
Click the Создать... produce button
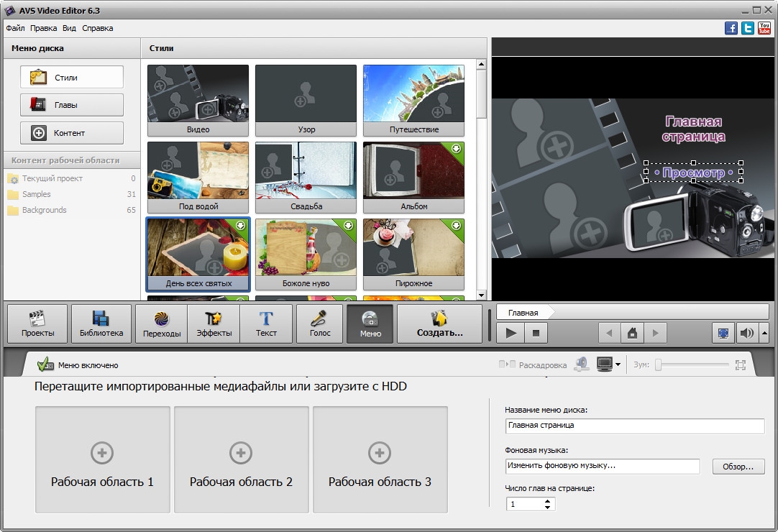(439, 324)
